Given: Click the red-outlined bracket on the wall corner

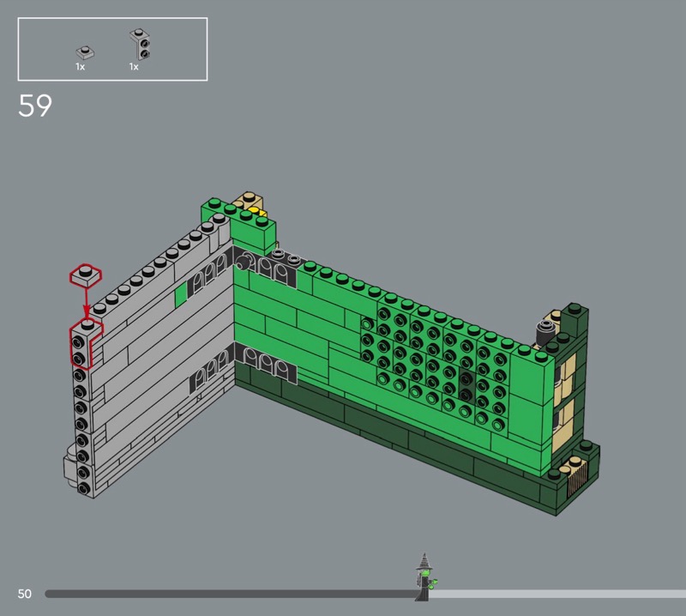Looking at the screenshot, I should click(82, 345).
